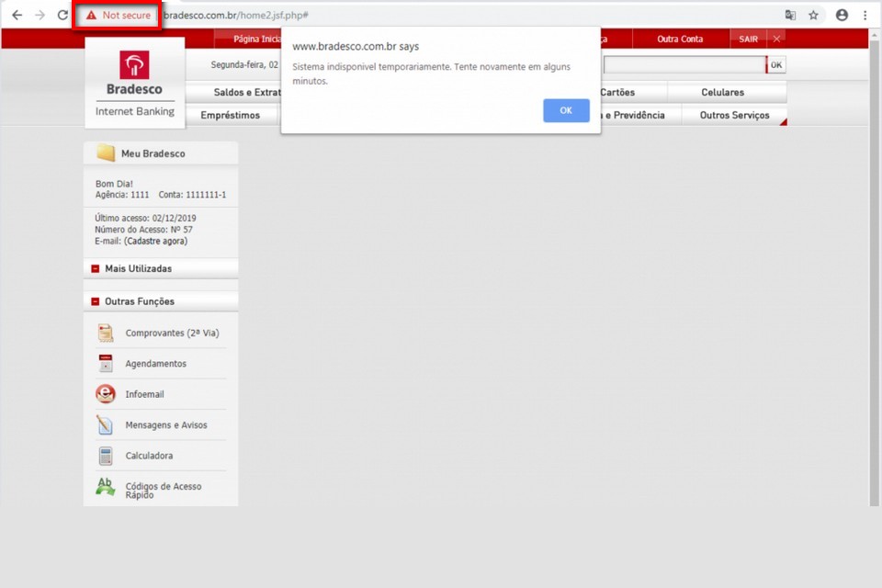Open Comprovantes (2ª Via)
Viewport: 882px width, 588px height.
172,334
